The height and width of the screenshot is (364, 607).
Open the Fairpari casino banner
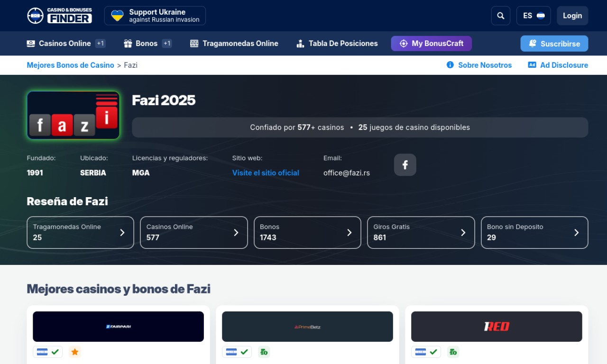119,327
